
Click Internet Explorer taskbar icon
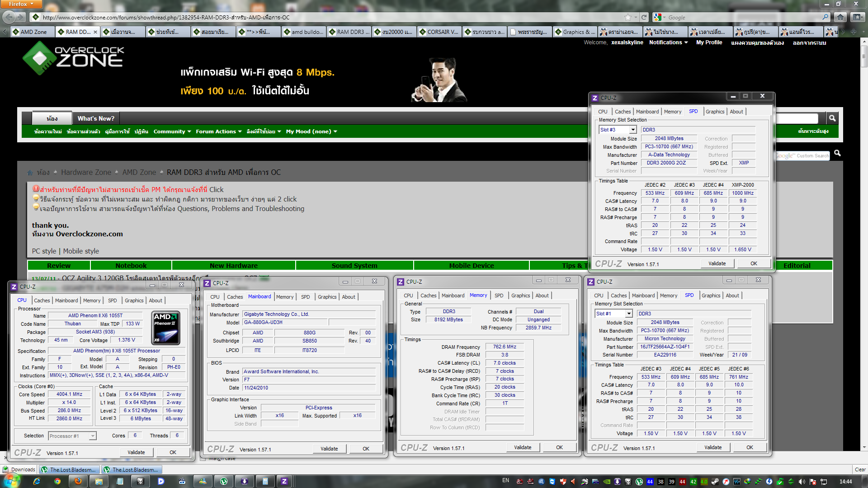[x=37, y=481]
